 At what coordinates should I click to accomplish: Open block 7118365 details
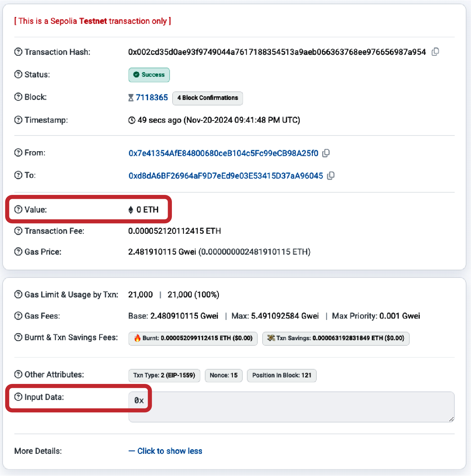(x=152, y=97)
